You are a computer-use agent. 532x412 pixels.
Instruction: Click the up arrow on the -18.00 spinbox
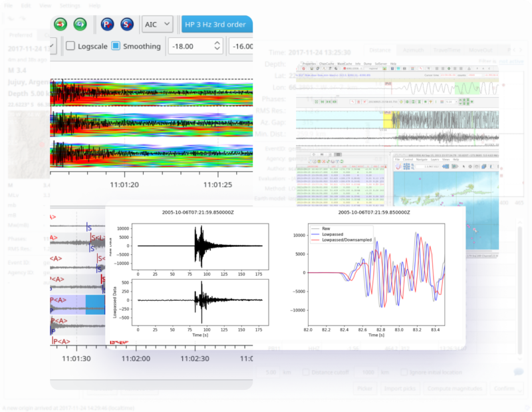coord(215,42)
